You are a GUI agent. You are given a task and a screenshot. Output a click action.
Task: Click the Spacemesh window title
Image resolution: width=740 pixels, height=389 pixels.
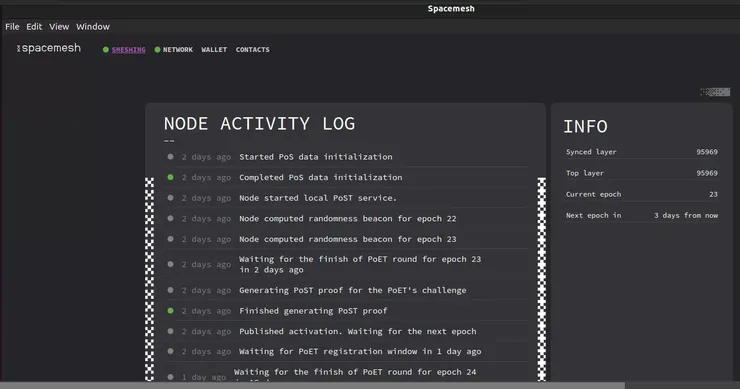pos(451,8)
